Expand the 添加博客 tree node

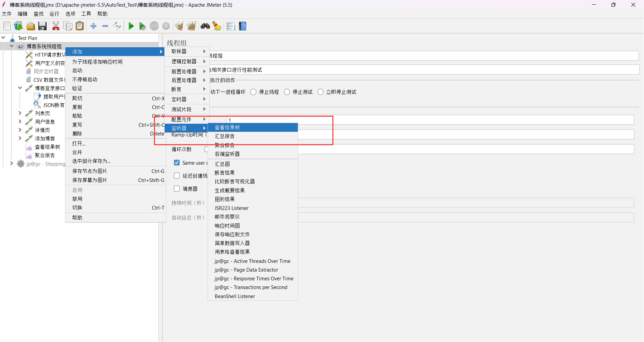click(x=20, y=138)
